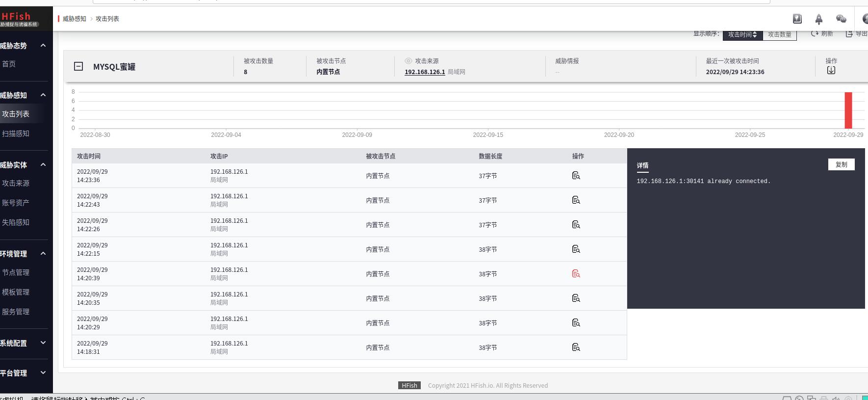868x400 pixels.
Task: Open the 192.168.126.1 attack source link
Action: tap(425, 72)
